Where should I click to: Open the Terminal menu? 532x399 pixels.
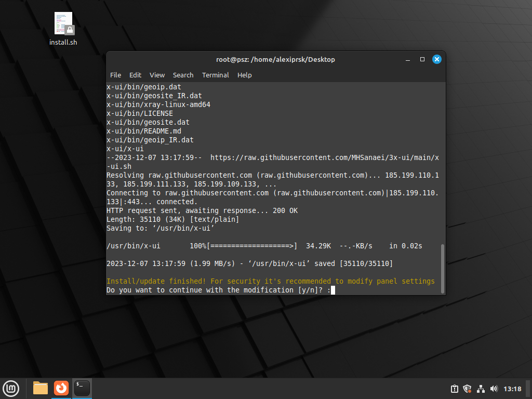point(216,75)
